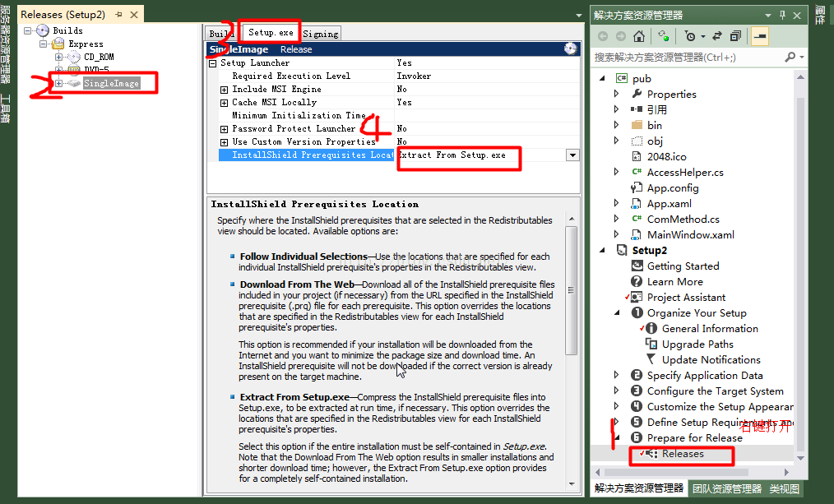Select the Minimum Initialization Time property

pos(299,115)
